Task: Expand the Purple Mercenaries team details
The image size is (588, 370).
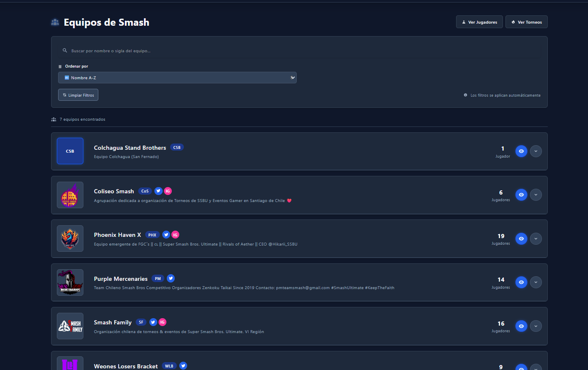Action: (536, 282)
